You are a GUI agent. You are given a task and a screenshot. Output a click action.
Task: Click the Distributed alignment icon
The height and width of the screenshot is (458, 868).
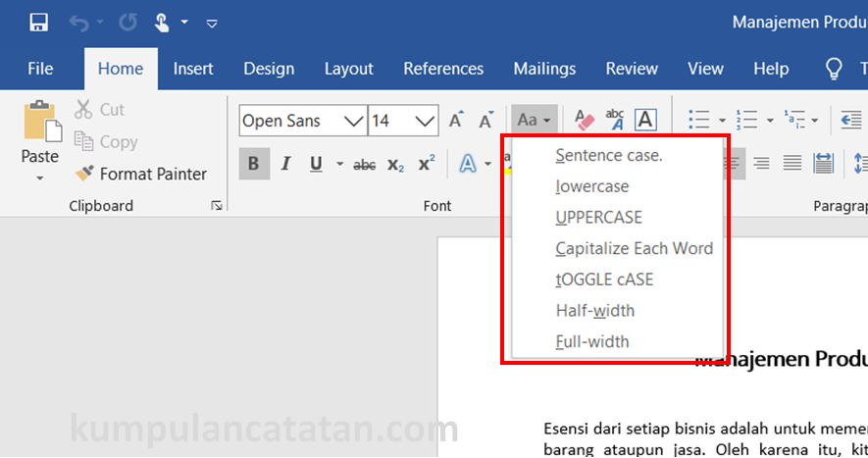pos(824,164)
